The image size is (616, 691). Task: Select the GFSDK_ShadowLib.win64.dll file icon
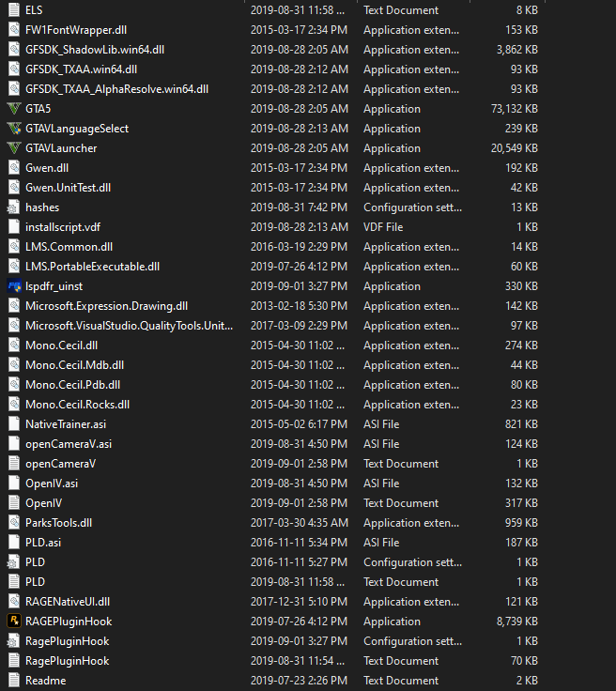coord(14,50)
